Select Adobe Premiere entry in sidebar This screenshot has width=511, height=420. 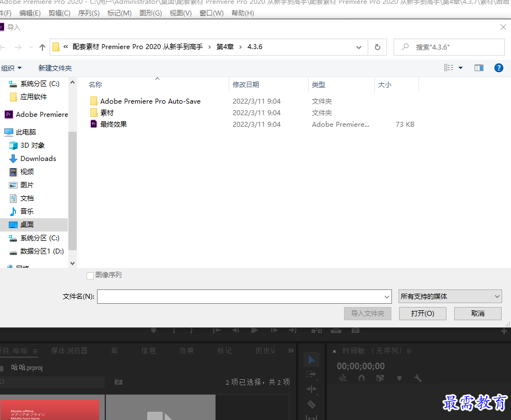coord(36,114)
